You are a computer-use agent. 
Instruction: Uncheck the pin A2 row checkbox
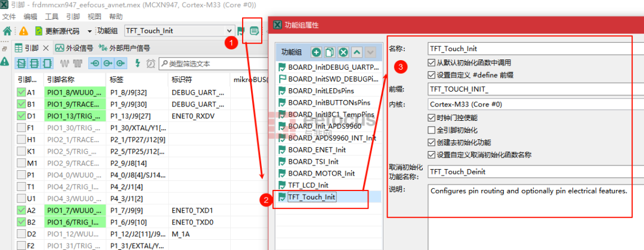(21, 211)
